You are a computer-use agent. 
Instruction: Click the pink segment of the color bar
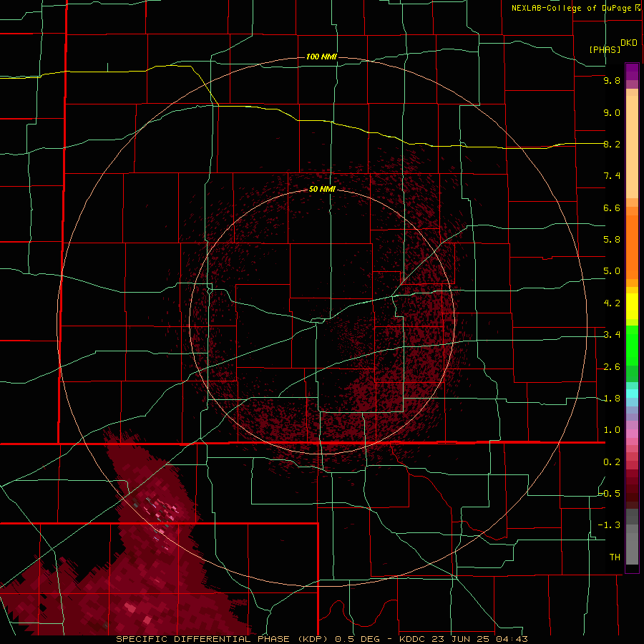(x=632, y=434)
